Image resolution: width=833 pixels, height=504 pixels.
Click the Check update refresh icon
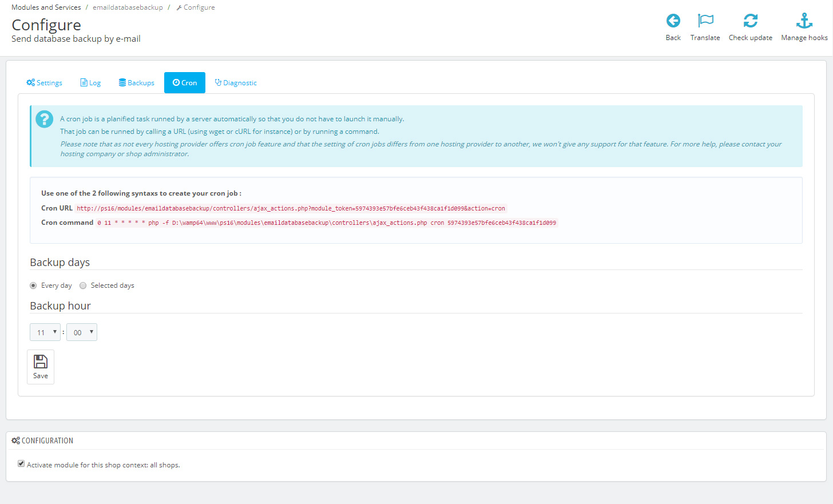point(750,21)
